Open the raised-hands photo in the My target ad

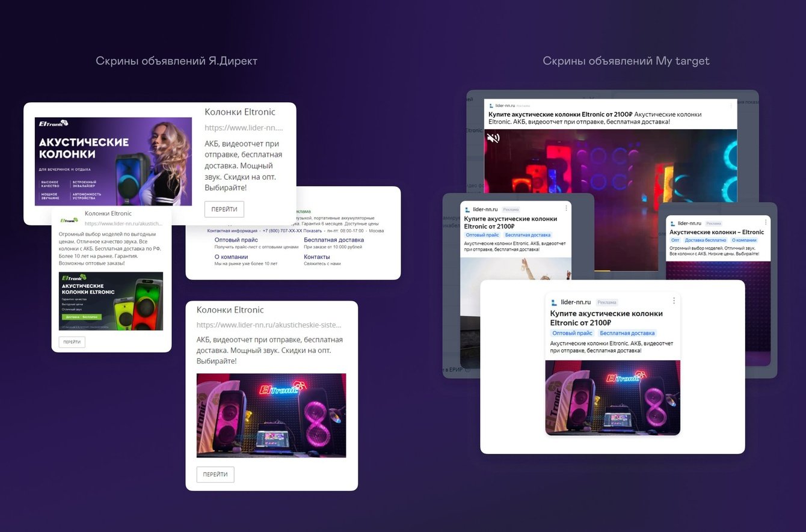coord(515,269)
